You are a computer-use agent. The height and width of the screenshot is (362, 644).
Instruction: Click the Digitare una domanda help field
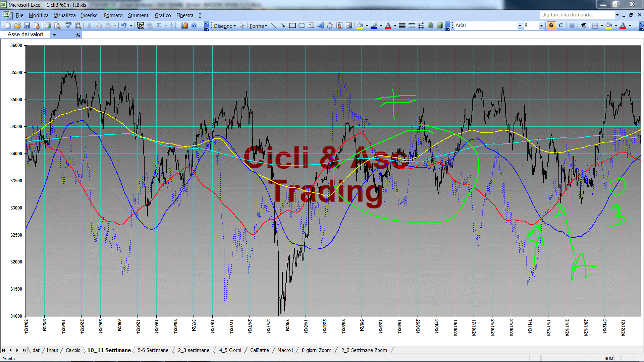point(577,15)
